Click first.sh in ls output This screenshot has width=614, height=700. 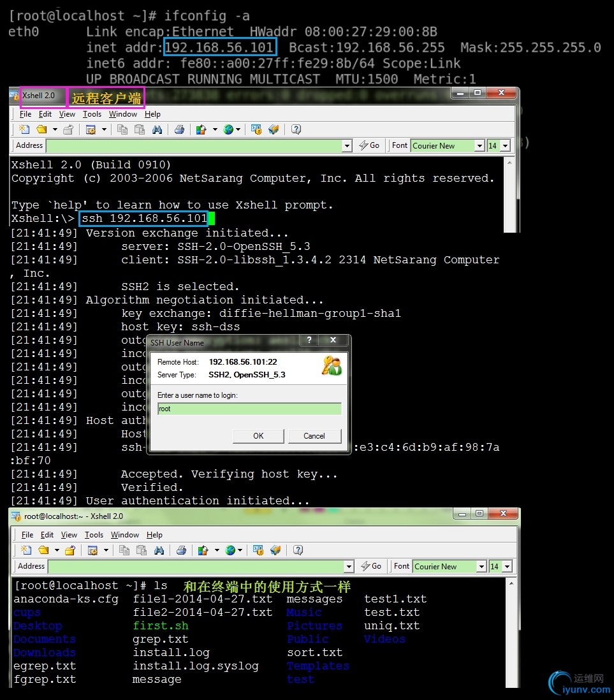[160, 626]
